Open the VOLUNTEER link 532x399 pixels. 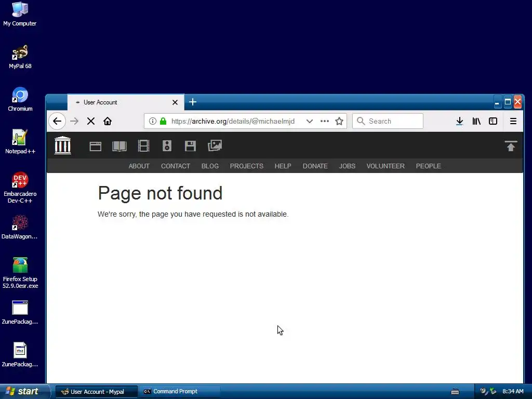tap(385, 166)
